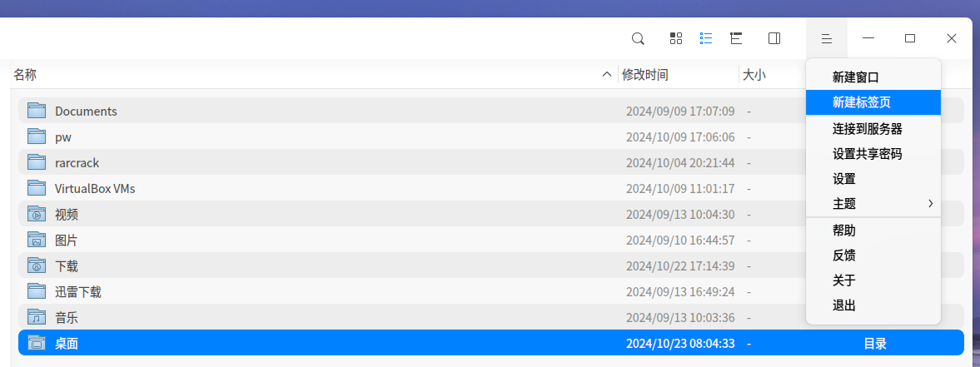This screenshot has width=980, height=367.
Task: Select the 音乐 folder name
Action: pyautogui.click(x=67, y=318)
